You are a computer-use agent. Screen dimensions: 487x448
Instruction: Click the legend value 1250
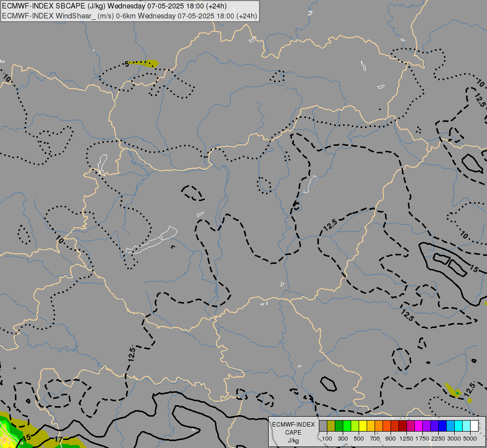tap(406, 439)
